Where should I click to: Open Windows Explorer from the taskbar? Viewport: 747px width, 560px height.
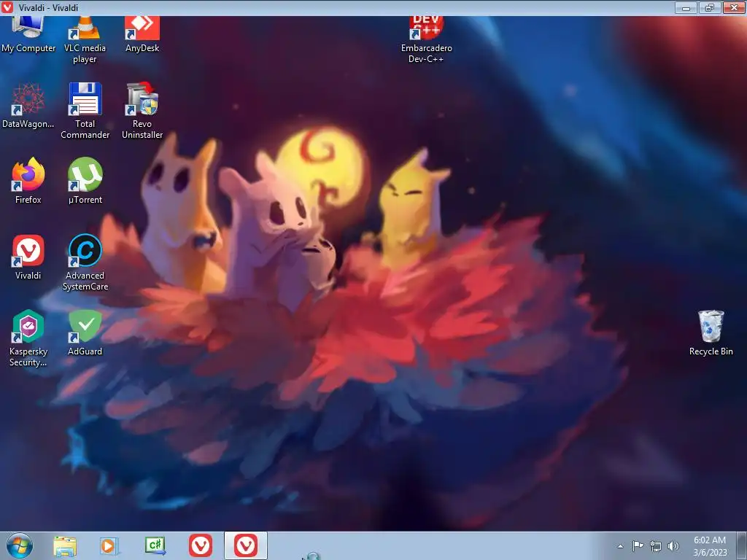click(65, 546)
